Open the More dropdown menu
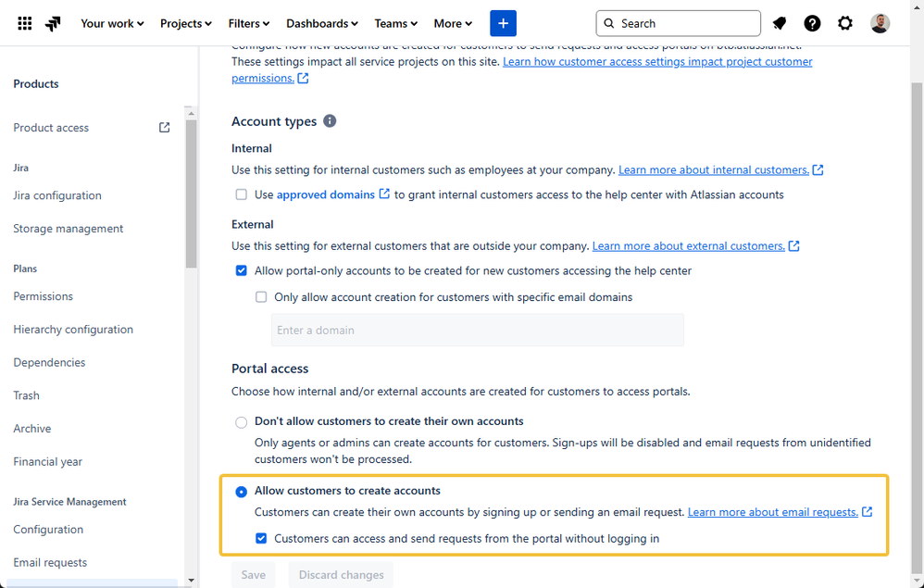This screenshot has width=924, height=588. (453, 23)
